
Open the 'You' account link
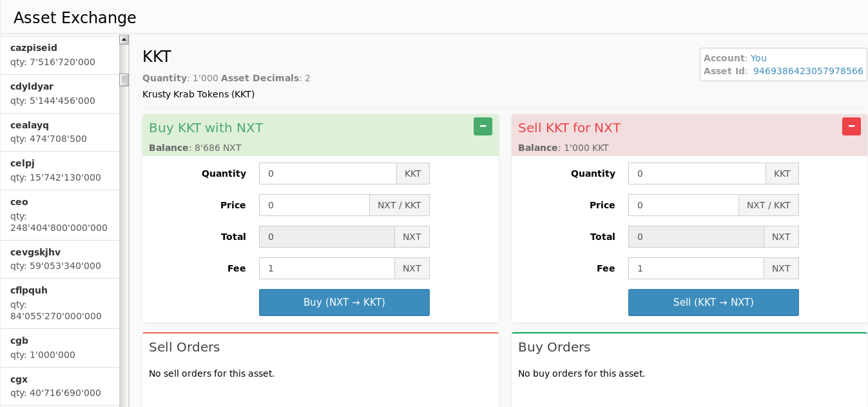[x=758, y=58]
